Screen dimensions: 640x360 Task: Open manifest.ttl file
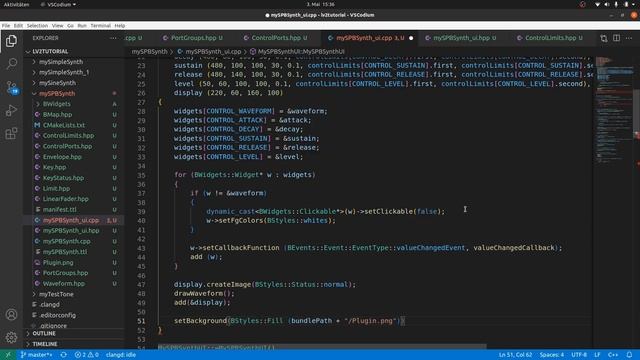(x=73, y=209)
